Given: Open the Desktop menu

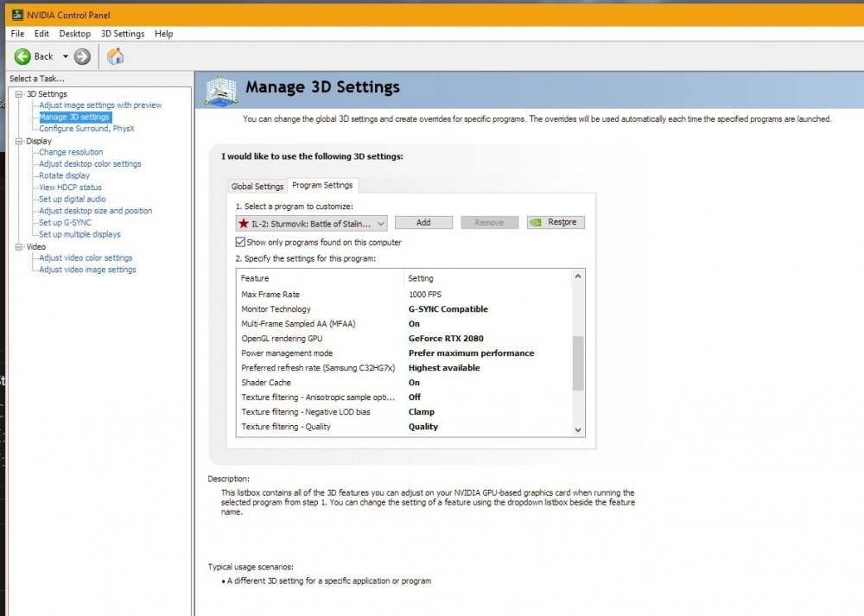Looking at the screenshot, I should pos(75,34).
